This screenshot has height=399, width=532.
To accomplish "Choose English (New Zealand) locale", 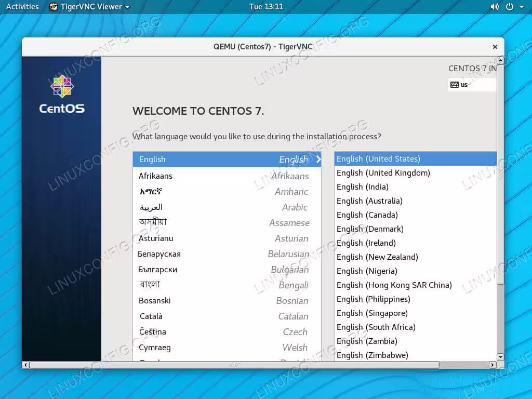I will point(415,257).
